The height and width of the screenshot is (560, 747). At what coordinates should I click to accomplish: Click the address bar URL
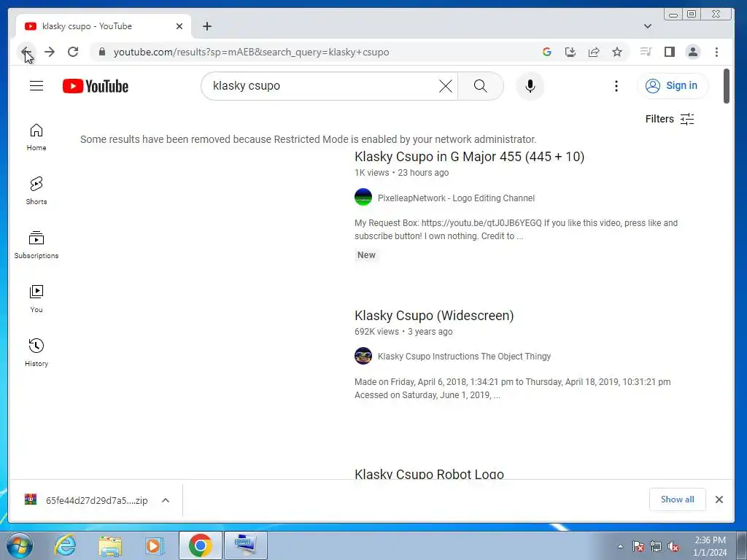(251, 52)
